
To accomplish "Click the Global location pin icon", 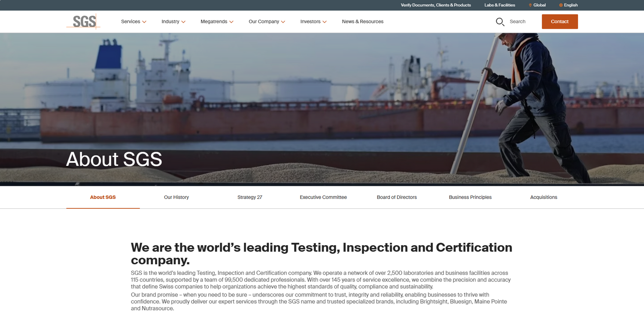I will (530, 5).
